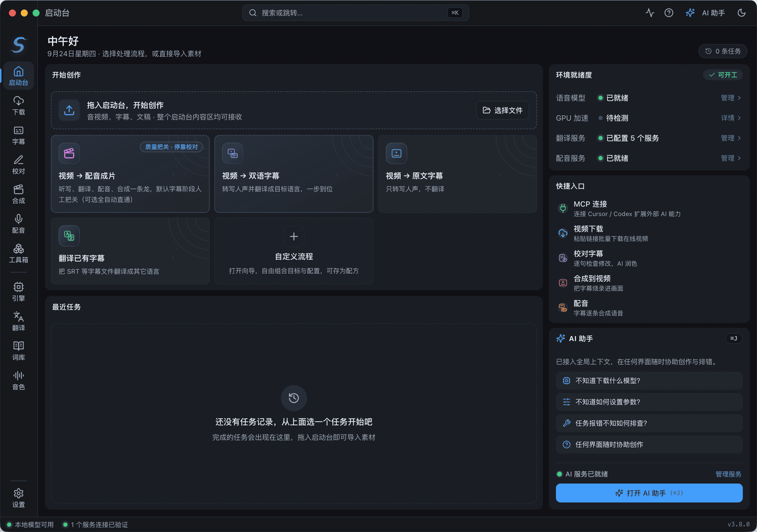The height and width of the screenshot is (532, 757).
Task: Click the 管理服务 link
Action: [728, 474]
